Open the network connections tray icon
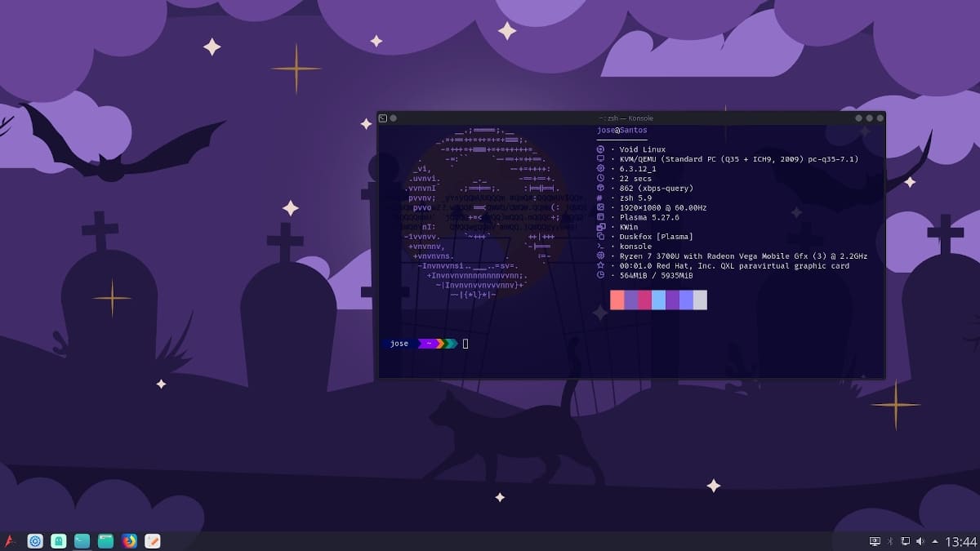Viewport: 980px width, 551px height. pyautogui.click(x=906, y=541)
